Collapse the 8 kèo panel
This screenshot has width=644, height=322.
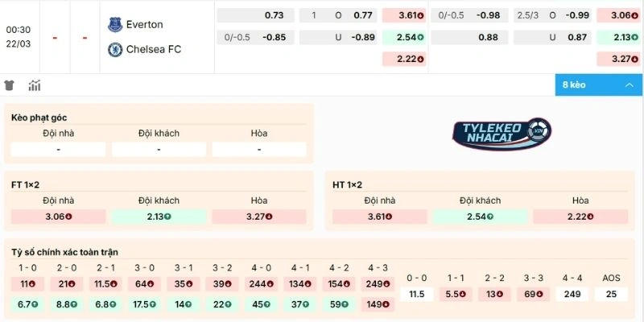tap(629, 85)
